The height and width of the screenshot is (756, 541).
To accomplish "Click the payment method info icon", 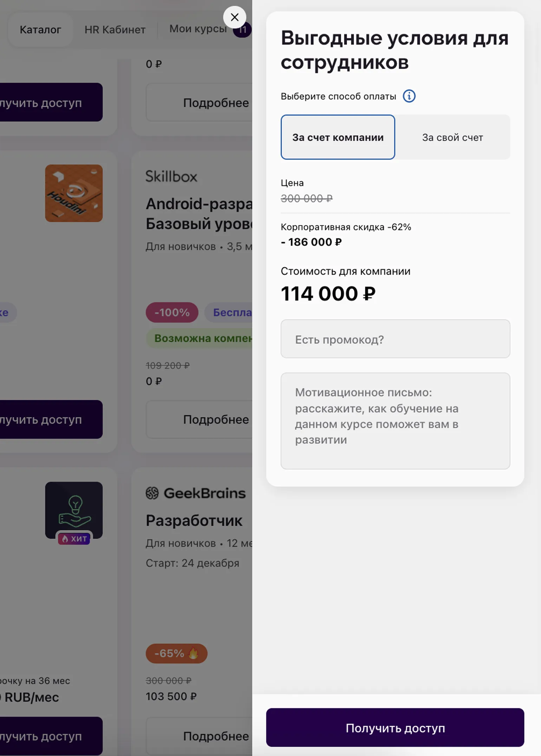I will tap(409, 96).
